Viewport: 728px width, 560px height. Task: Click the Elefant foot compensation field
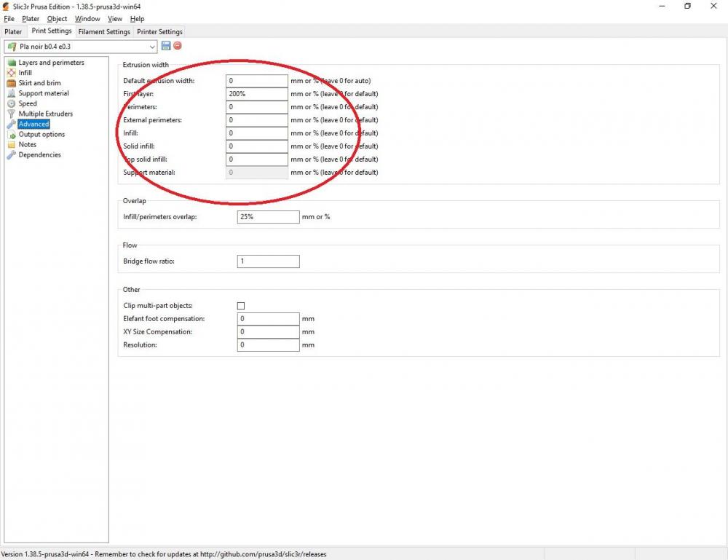pyautogui.click(x=269, y=319)
